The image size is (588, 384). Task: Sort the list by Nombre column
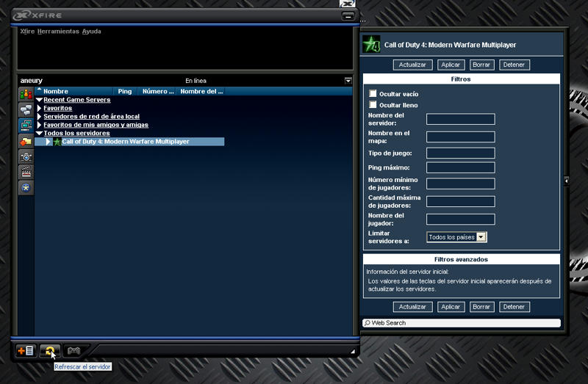pyautogui.click(x=74, y=91)
